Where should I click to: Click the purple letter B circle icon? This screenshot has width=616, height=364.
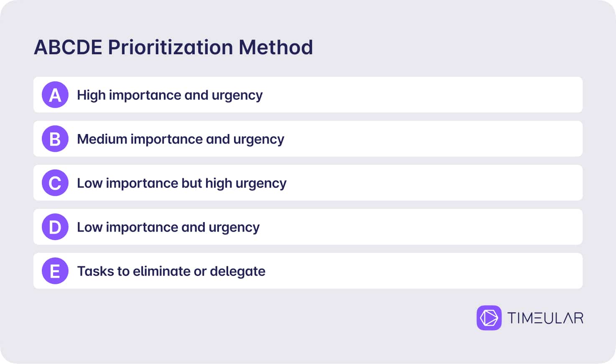(55, 139)
